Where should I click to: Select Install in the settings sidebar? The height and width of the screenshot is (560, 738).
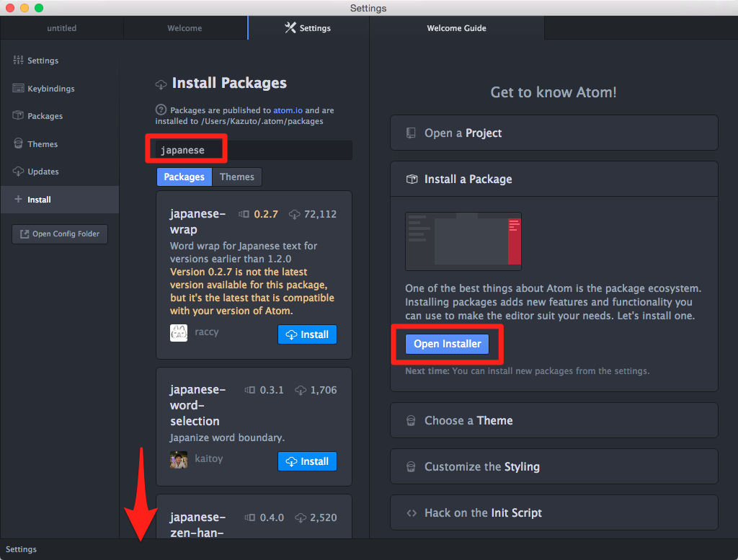click(59, 200)
